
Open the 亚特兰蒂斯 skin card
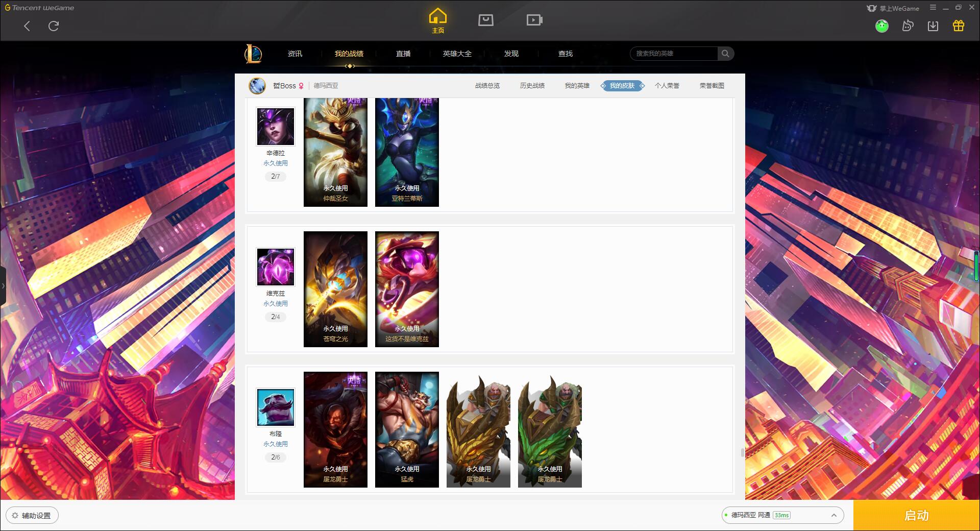point(407,152)
